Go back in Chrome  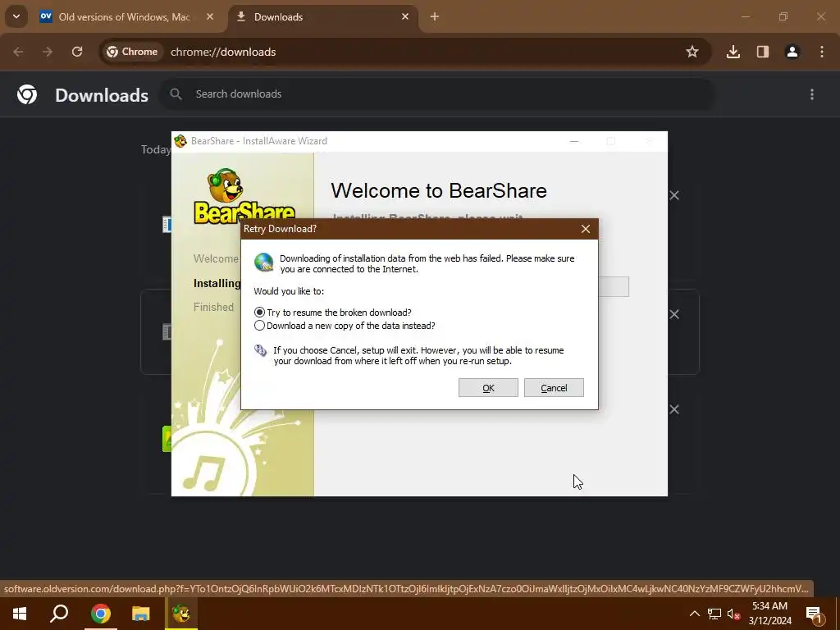(18, 52)
